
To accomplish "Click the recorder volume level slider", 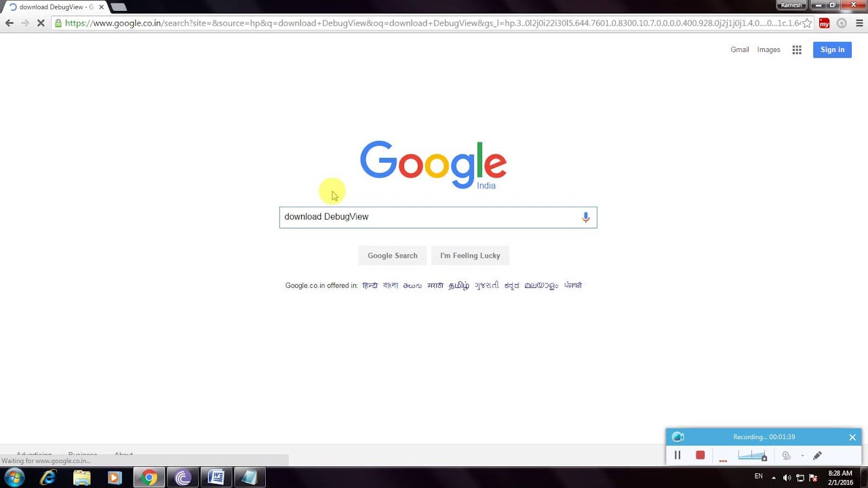I will tap(752, 455).
